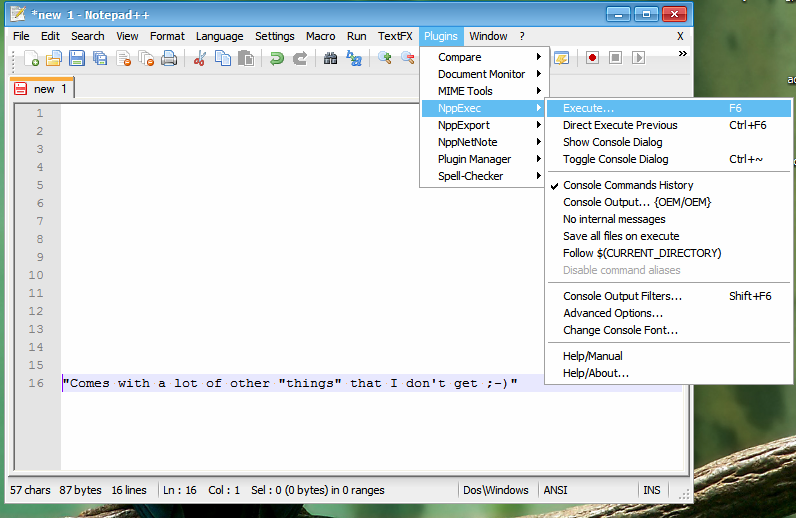Expand the Compare plugin submenu
The width and height of the screenshot is (796, 518).
(x=483, y=57)
